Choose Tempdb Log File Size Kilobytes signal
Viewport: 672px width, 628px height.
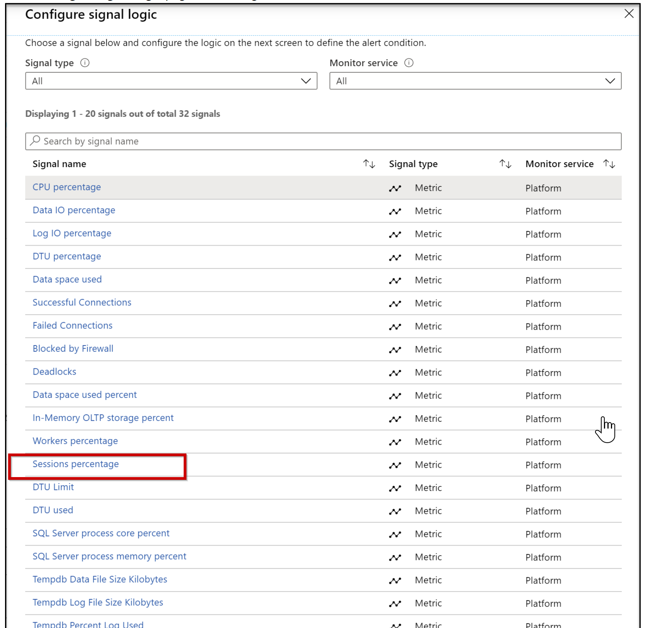pyautogui.click(x=97, y=602)
